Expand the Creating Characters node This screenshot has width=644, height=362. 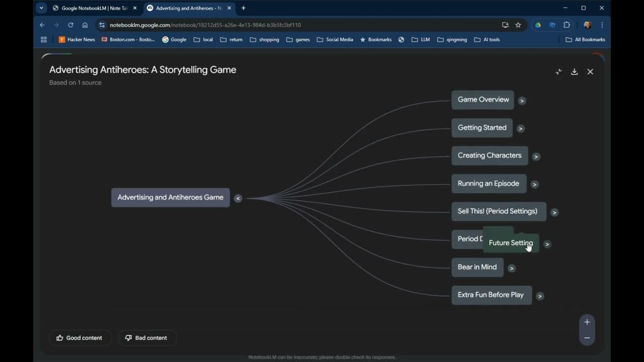coord(536,156)
